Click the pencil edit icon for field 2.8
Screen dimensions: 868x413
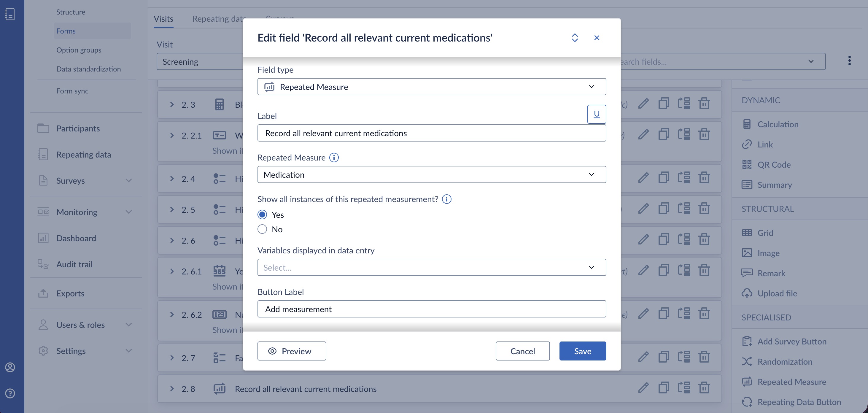(643, 388)
